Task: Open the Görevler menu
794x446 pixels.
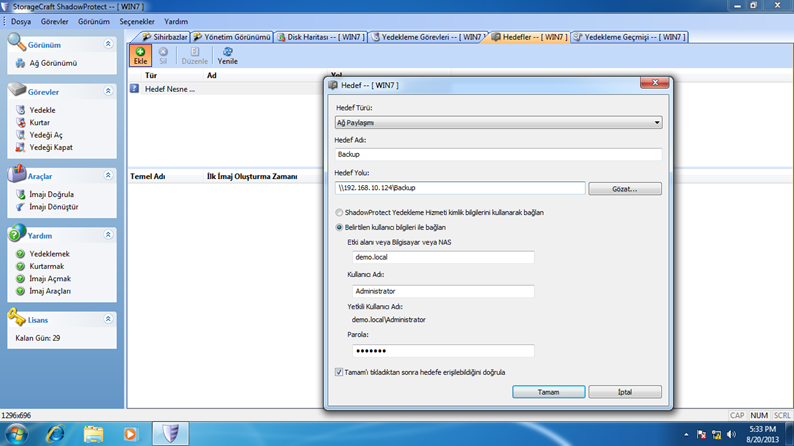Action: click(x=54, y=22)
